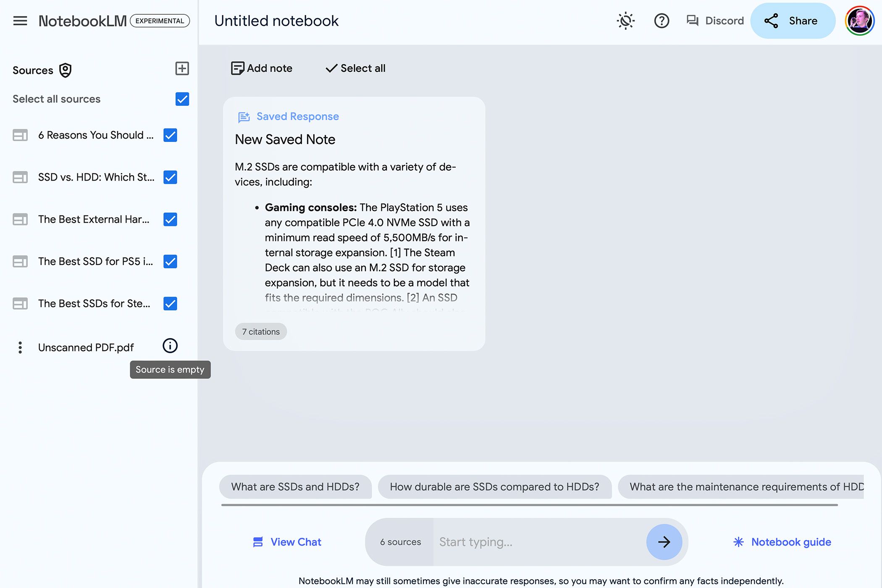Click the NotebookLM hamburger menu icon
Viewport: 882px width, 588px height.
pyautogui.click(x=20, y=20)
